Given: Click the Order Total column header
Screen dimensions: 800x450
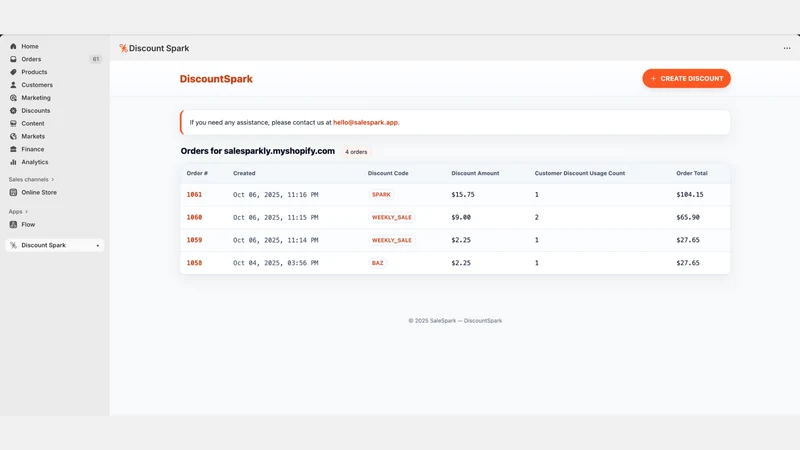Looking at the screenshot, I should click(x=692, y=173).
